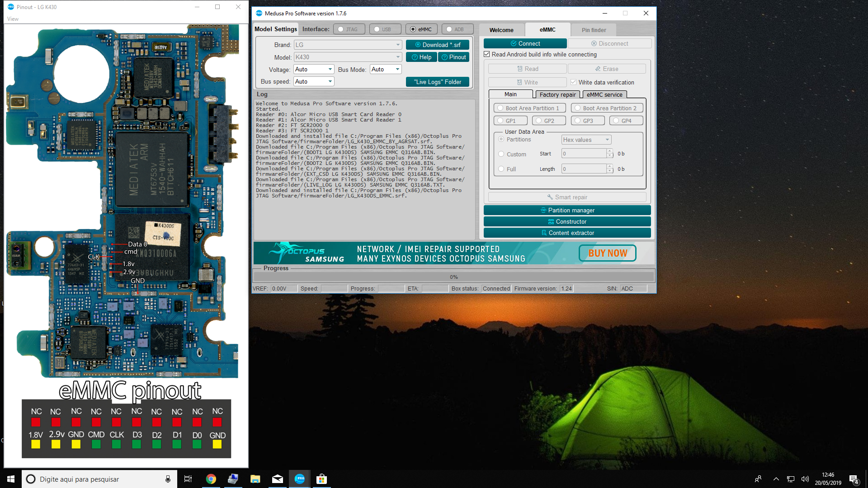Toggle Read Android build info checkbox
This screenshot has height=488, width=868.
click(x=487, y=54)
